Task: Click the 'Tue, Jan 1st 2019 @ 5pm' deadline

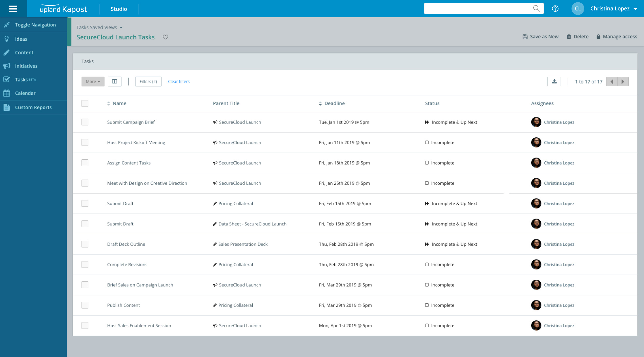Action: (x=344, y=122)
